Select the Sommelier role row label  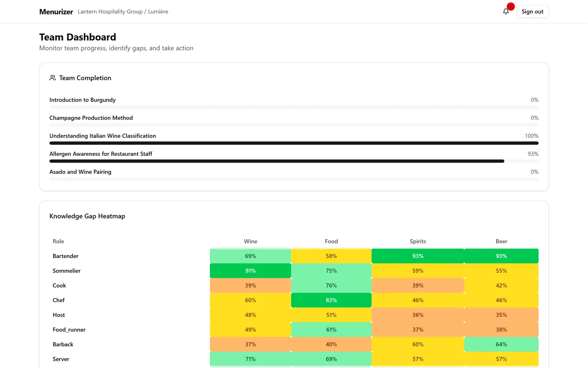pyautogui.click(x=67, y=271)
